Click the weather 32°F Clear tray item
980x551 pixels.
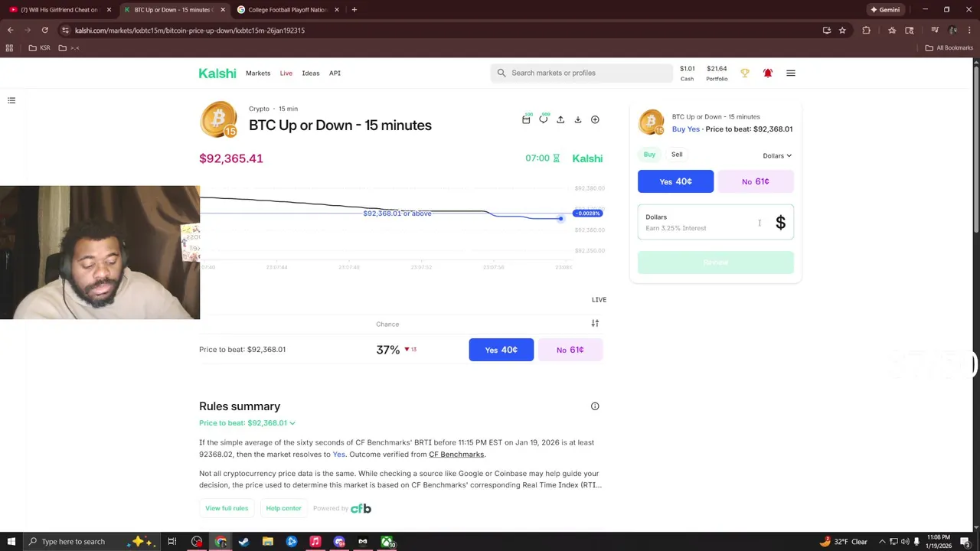coord(843,542)
